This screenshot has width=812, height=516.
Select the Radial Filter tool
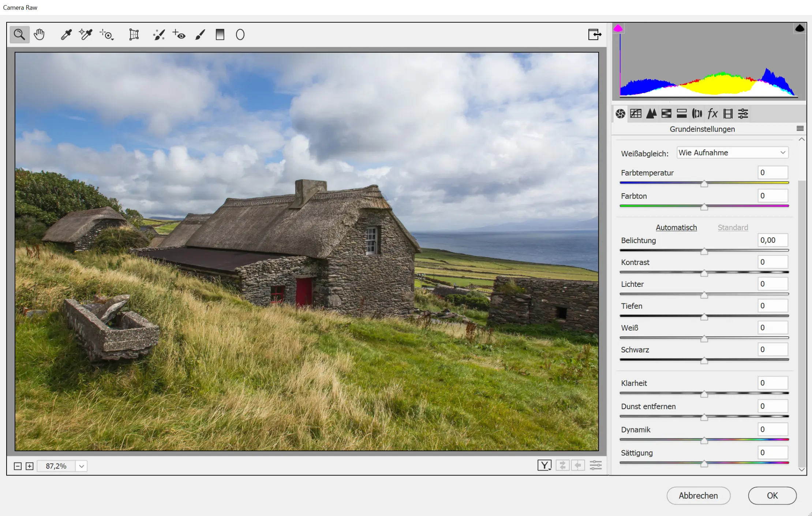[x=240, y=35]
